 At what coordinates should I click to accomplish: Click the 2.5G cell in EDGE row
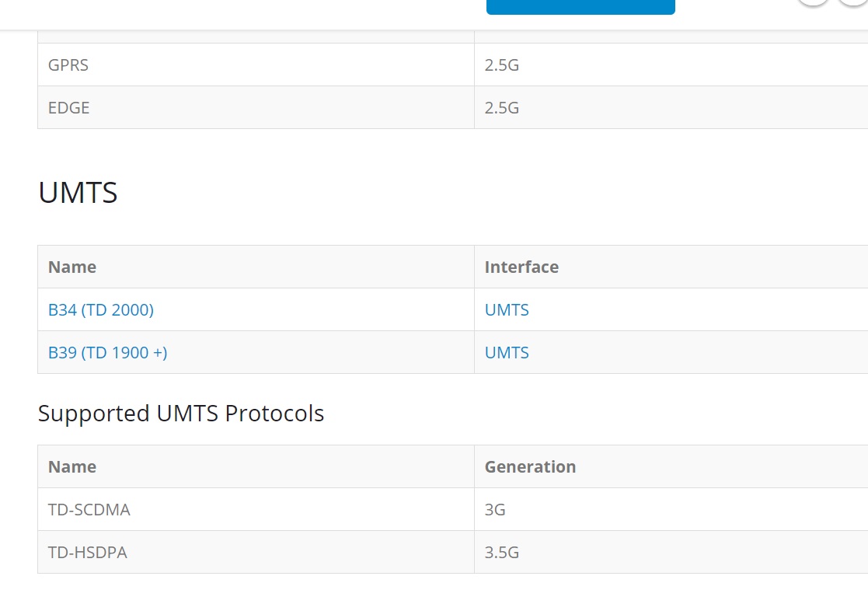(x=502, y=108)
